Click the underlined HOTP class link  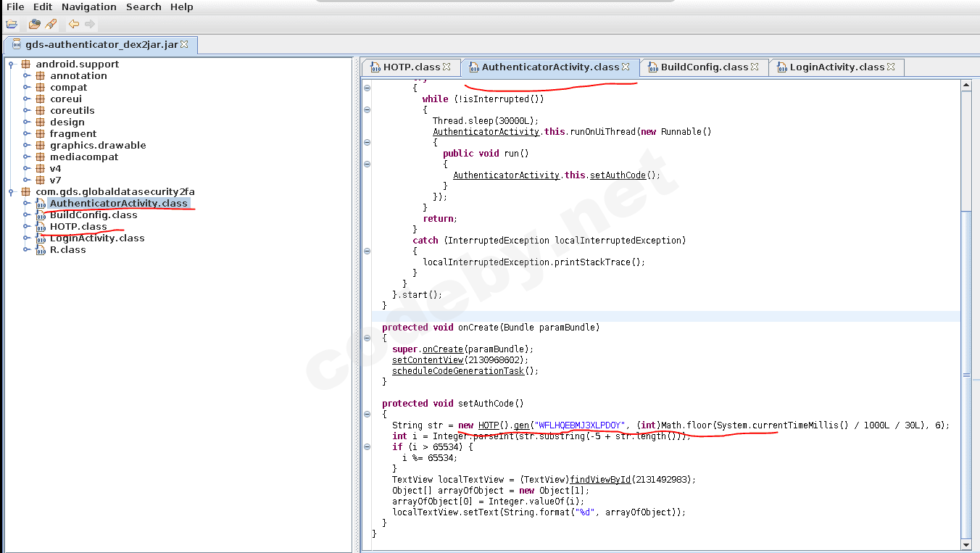click(x=488, y=425)
